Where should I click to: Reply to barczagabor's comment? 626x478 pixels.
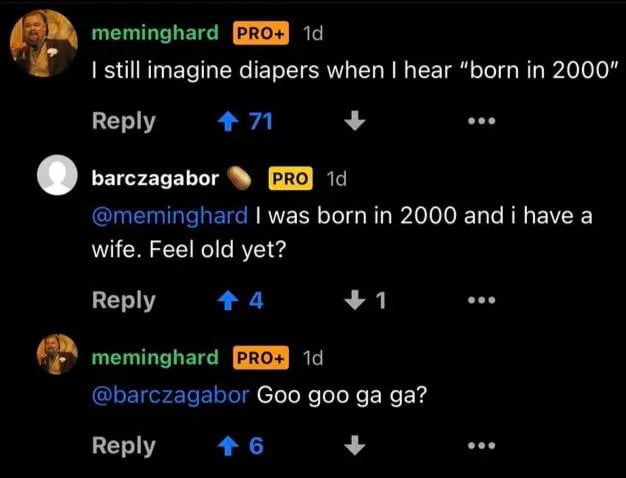coord(123,299)
